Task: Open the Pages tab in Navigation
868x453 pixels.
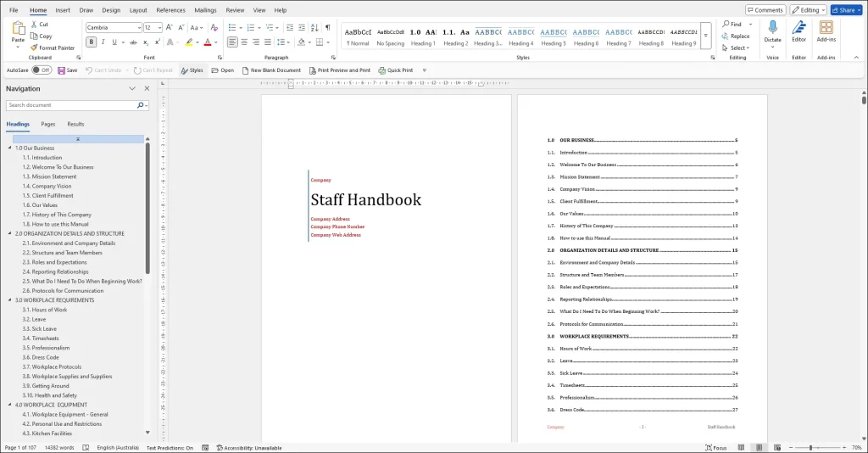Action: pyautogui.click(x=48, y=124)
